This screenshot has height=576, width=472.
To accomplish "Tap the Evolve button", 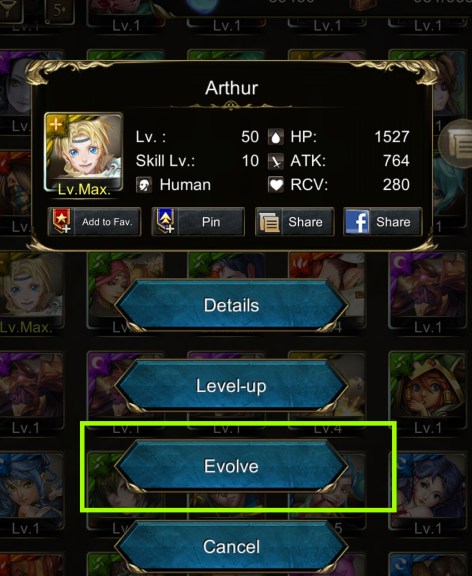I will pyautogui.click(x=231, y=466).
